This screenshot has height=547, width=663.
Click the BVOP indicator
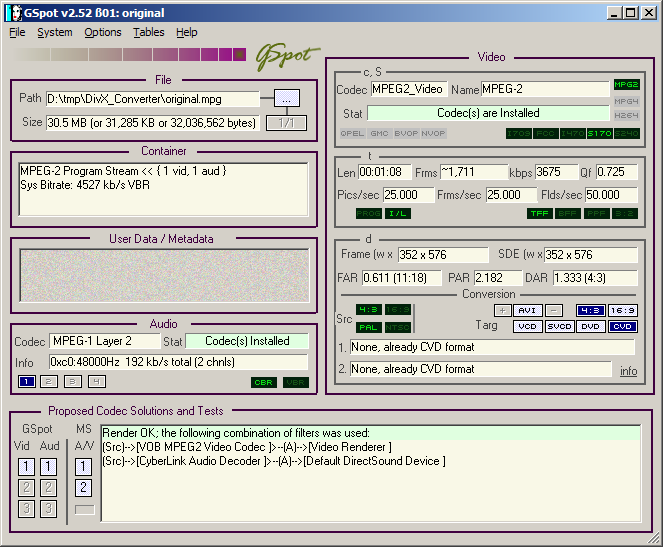406,134
